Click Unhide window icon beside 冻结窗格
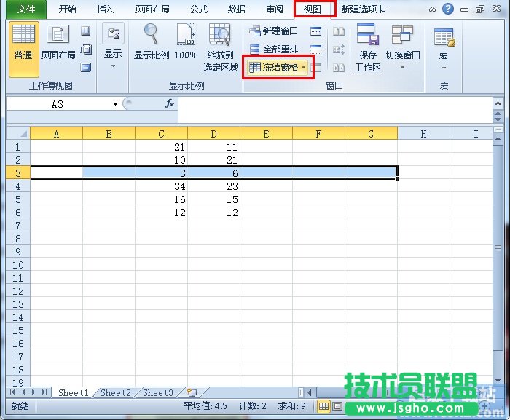The height and width of the screenshot is (420, 510). click(315, 68)
